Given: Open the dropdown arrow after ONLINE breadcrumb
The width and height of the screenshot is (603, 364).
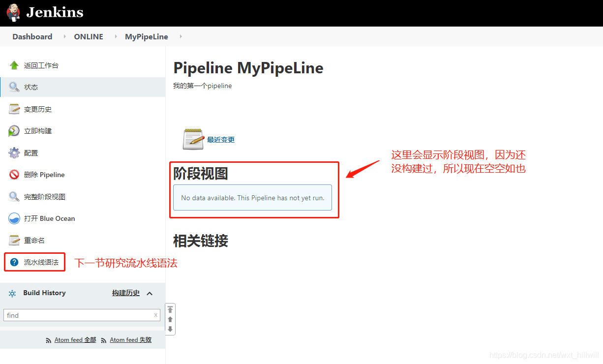Looking at the screenshot, I should coord(116,36).
